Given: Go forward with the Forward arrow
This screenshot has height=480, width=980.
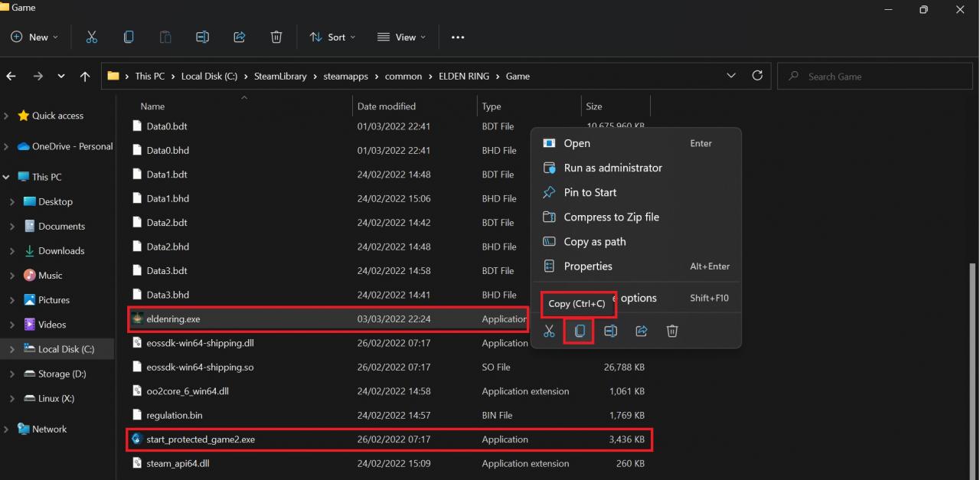Looking at the screenshot, I should click(37, 76).
